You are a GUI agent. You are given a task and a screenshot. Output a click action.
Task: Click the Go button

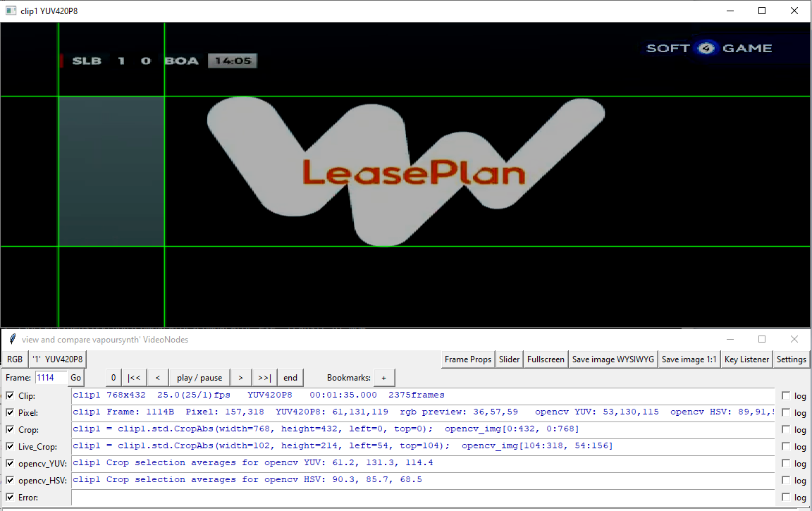[x=75, y=377]
